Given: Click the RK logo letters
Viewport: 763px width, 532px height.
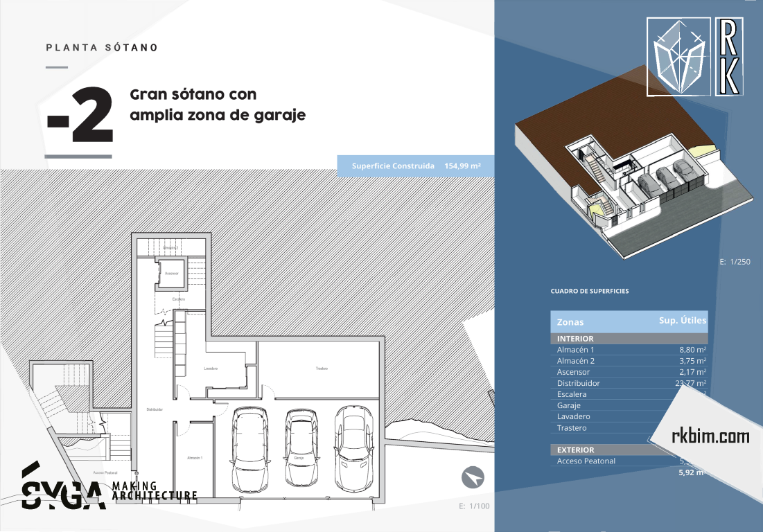Looking at the screenshot, I should point(729,56).
